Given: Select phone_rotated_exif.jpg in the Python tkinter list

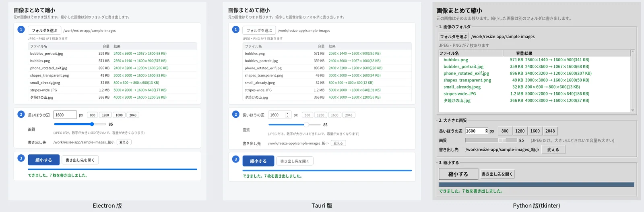Looking at the screenshot, I should click(x=535, y=73).
